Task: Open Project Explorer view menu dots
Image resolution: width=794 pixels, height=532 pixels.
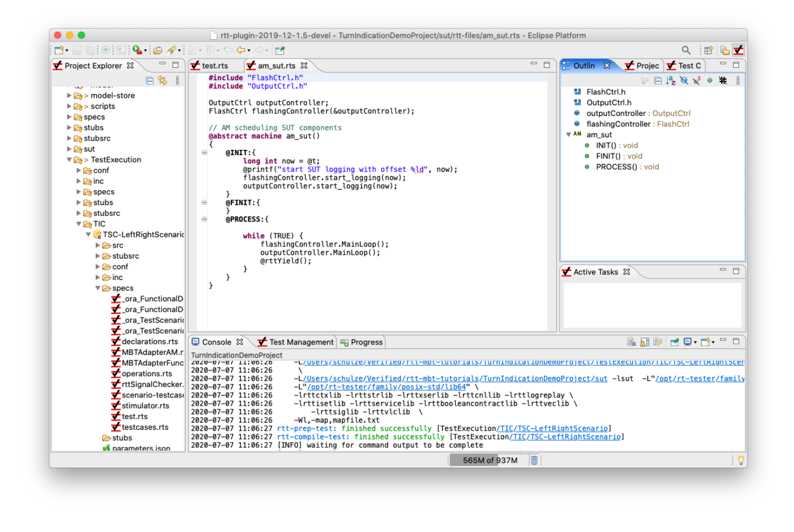Action: click(x=177, y=80)
